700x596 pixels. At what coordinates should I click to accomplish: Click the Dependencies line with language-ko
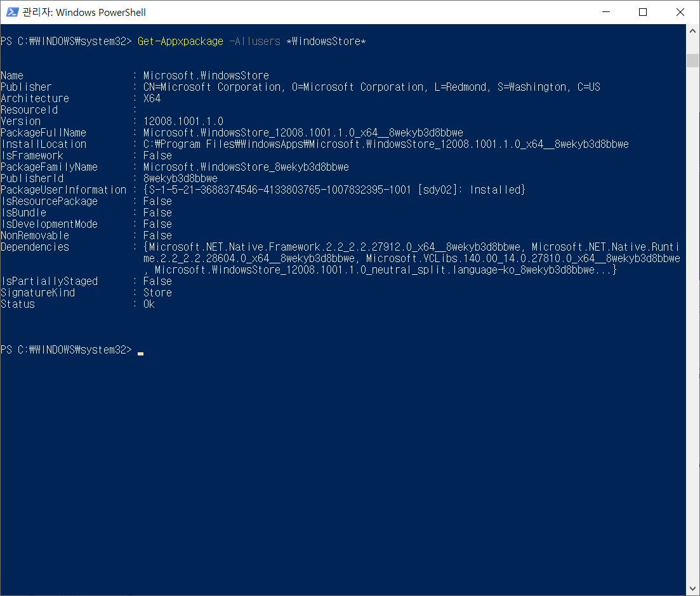pos(380,270)
